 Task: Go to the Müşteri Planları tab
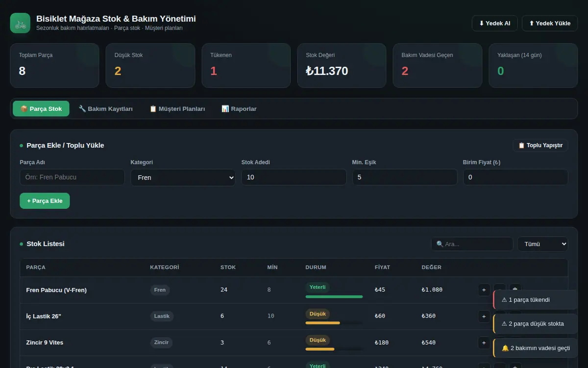pyautogui.click(x=177, y=109)
